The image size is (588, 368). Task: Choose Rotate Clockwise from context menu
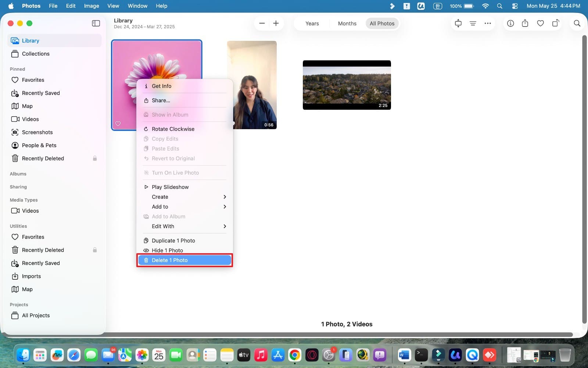click(x=184, y=129)
